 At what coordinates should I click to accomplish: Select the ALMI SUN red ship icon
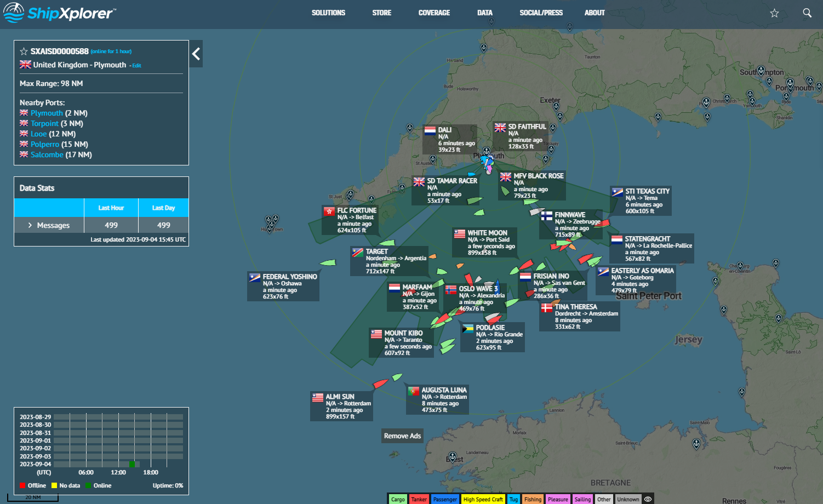click(x=380, y=383)
